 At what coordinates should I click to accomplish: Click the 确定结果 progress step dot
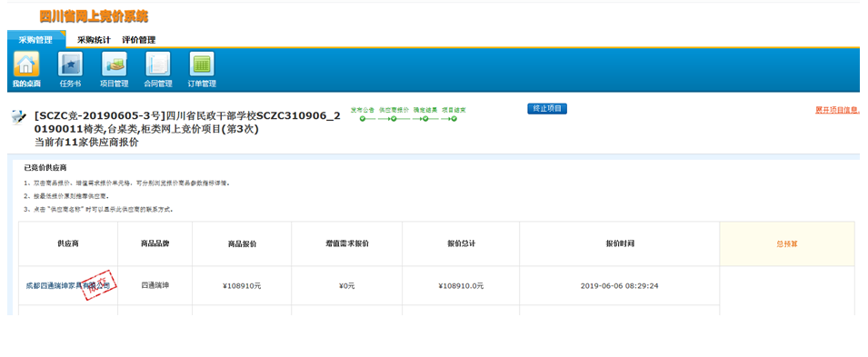click(x=425, y=118)
